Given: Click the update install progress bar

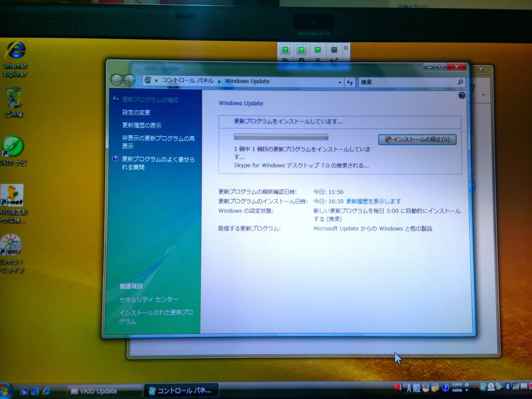Looking at the screenshot, I should (x=281, y=137).
